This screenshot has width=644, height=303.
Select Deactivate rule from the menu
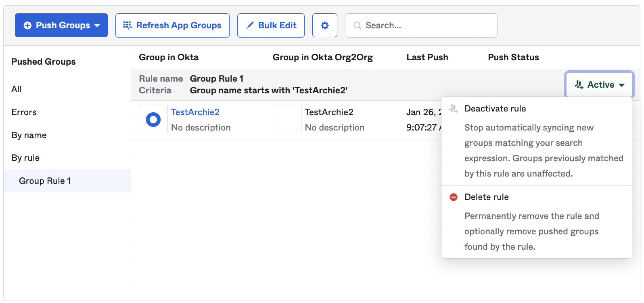tap(495, 109)
